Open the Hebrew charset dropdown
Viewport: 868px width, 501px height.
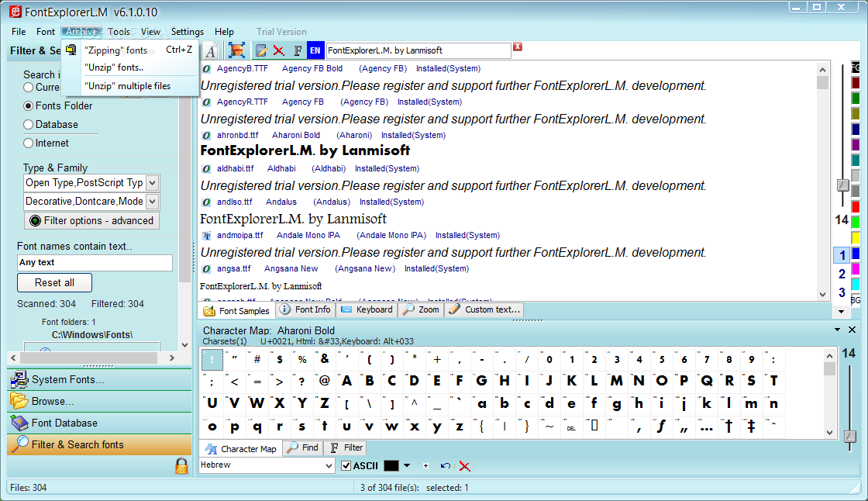point(329,465)
